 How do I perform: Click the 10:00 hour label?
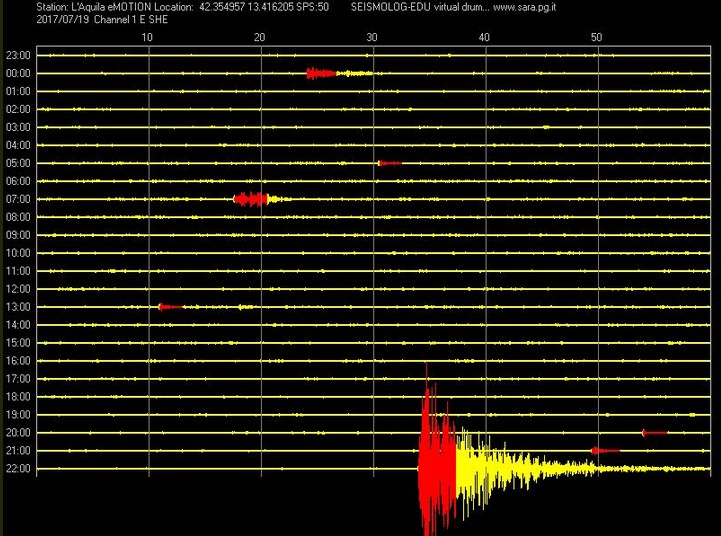point(18,253)
